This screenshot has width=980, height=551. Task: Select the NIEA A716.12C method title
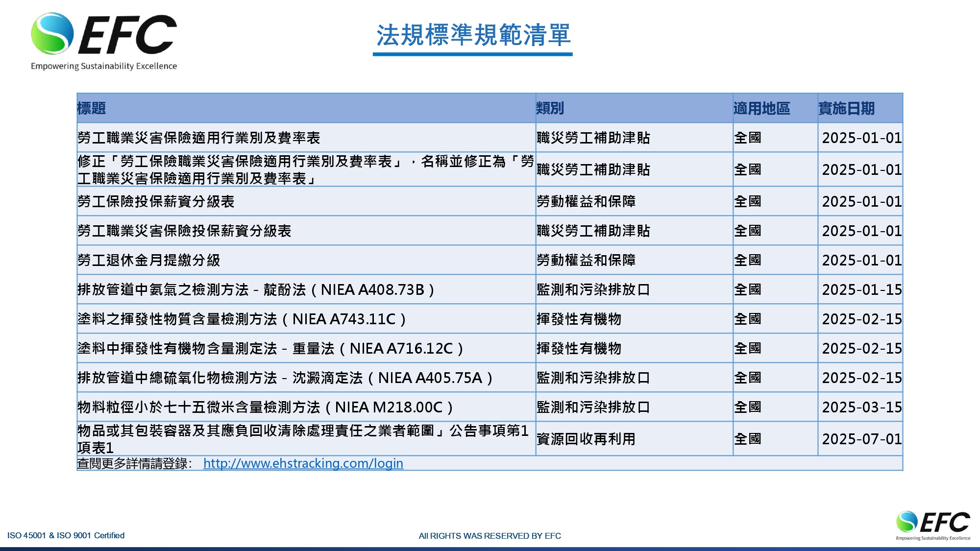(x=270, y=348)
